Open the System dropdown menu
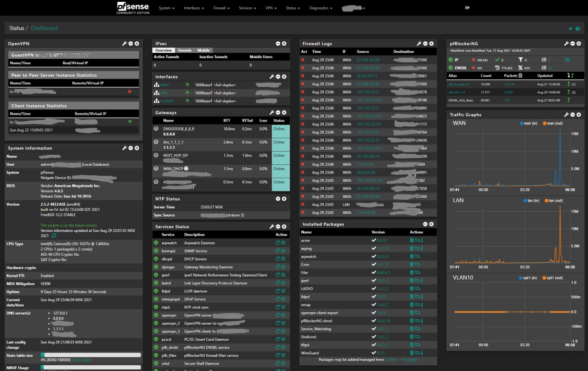 click(x=167, y=8)
